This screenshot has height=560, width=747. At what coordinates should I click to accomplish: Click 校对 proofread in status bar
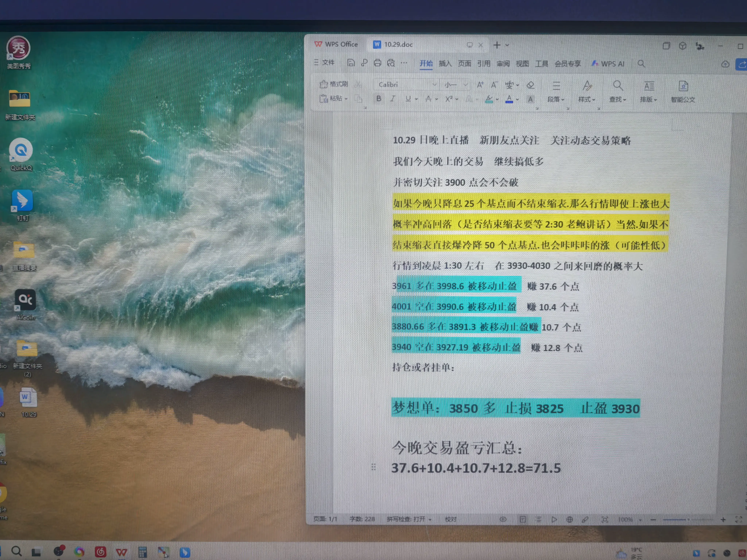click(450, 519)
